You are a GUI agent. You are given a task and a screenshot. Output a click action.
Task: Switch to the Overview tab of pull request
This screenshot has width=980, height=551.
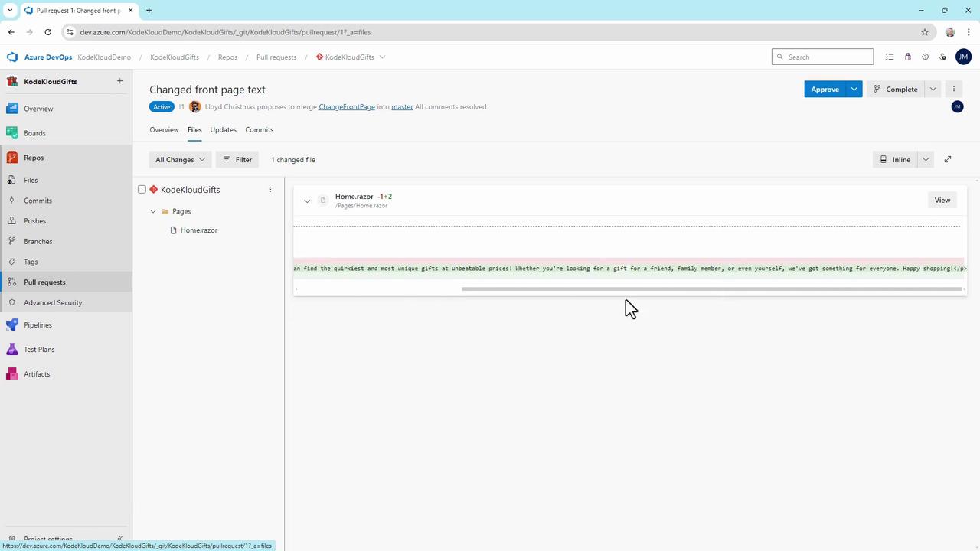tap(164, 130)
